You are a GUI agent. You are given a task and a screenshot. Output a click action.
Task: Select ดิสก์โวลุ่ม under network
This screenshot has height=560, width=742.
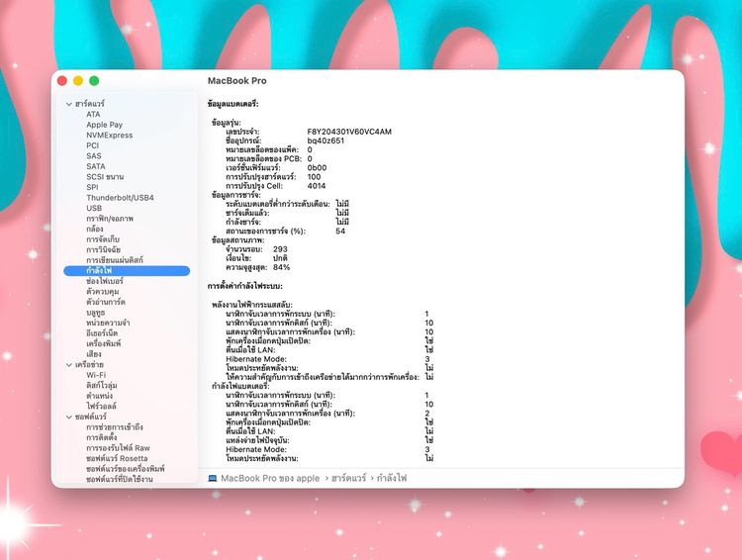pos(102,385)
